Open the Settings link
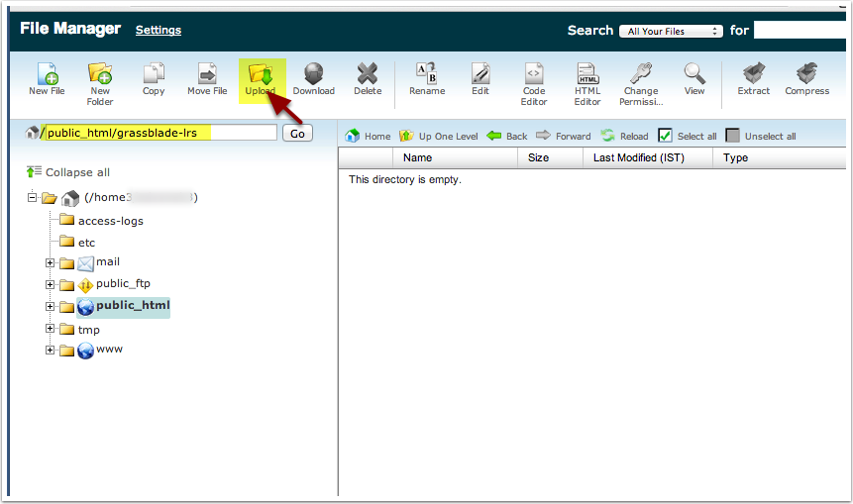The width and height of the screenshot is (853, 504). click(159, 30)
